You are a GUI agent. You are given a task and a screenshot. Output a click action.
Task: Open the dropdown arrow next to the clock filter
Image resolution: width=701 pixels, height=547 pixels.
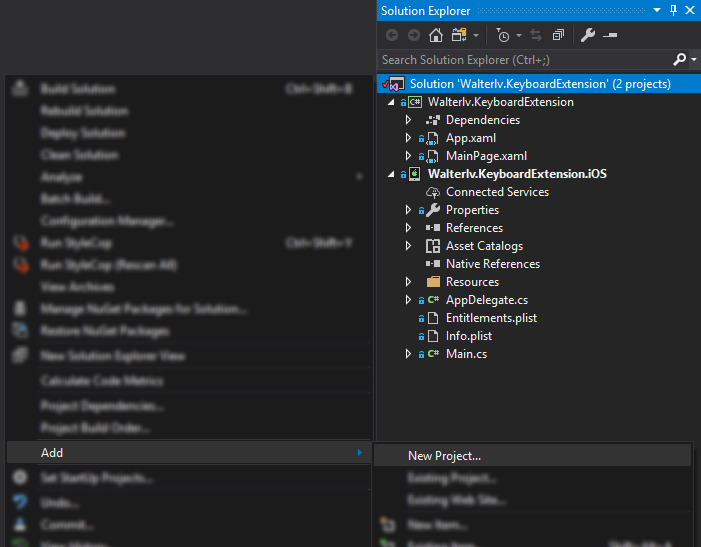pyautogui.click(x=519, y=35)
